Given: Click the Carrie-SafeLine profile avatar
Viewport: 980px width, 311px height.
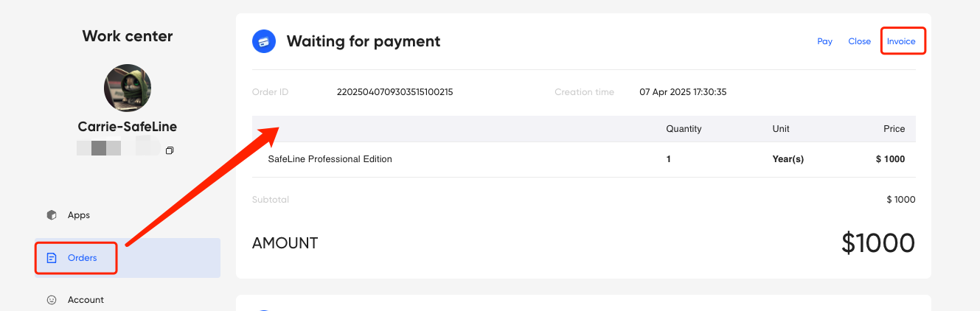Looking at the screenshot, I should click(128, 87).
